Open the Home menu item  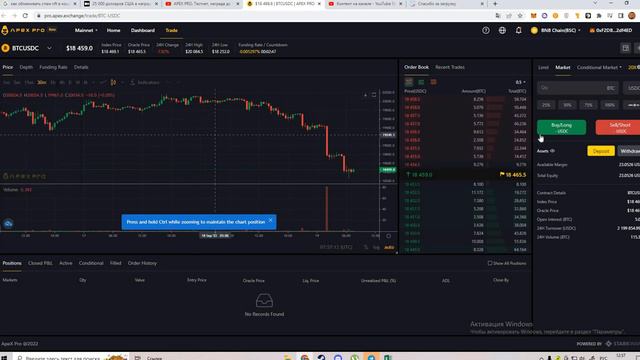[x=113, y=30]
